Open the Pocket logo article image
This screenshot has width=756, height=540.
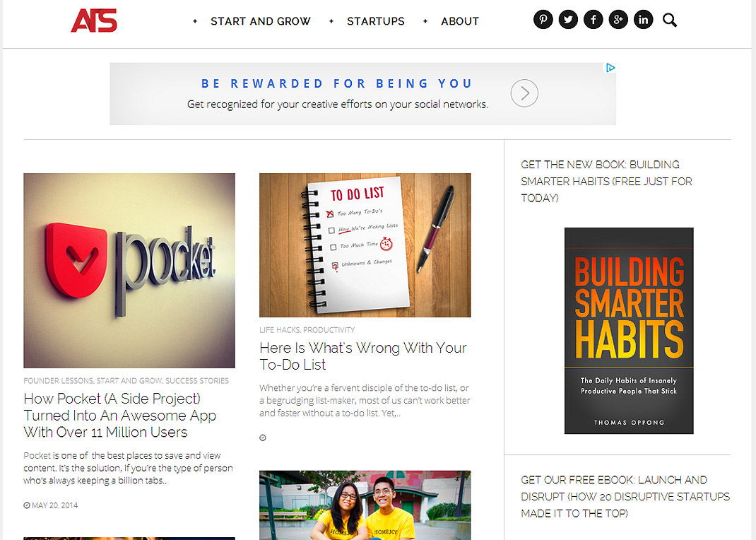pos(129,271)
